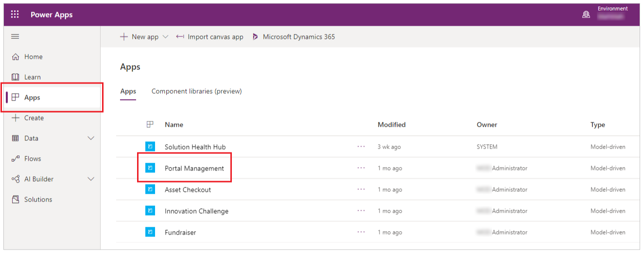Viewport: 644px width, 253px height.
Task: Click New app button
Action: (x=139, y=37)
